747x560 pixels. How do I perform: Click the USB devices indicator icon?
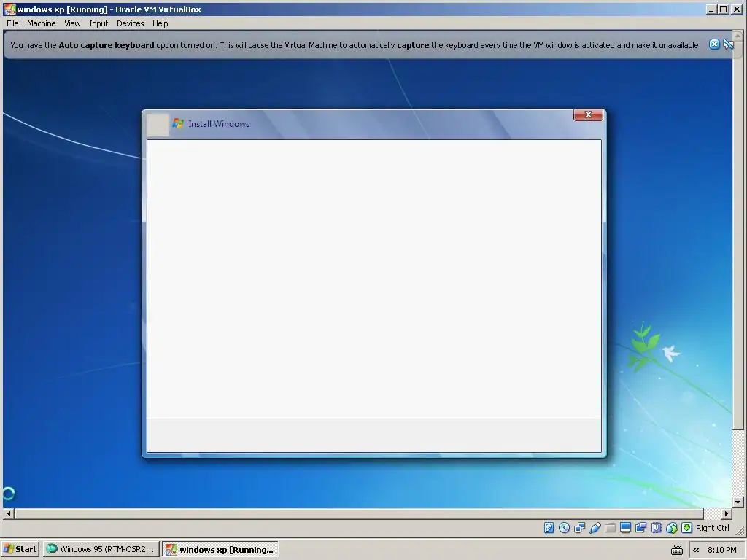[x=595, y=528]
